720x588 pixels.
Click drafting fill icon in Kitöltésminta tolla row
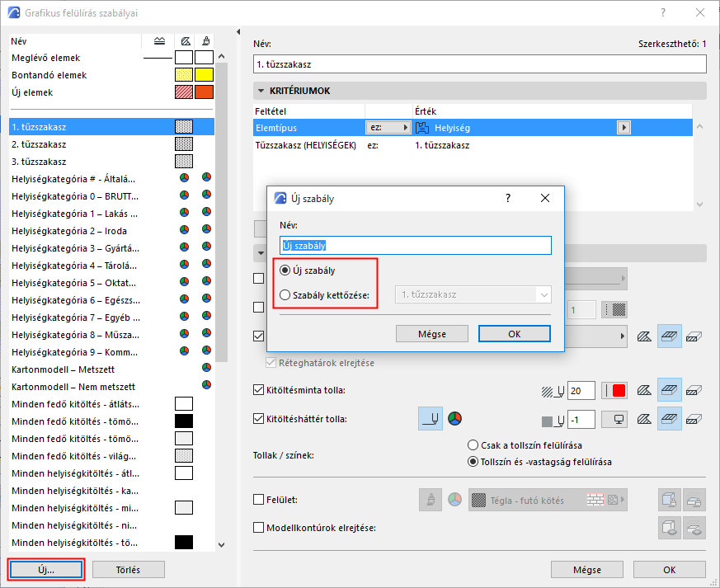694,391
